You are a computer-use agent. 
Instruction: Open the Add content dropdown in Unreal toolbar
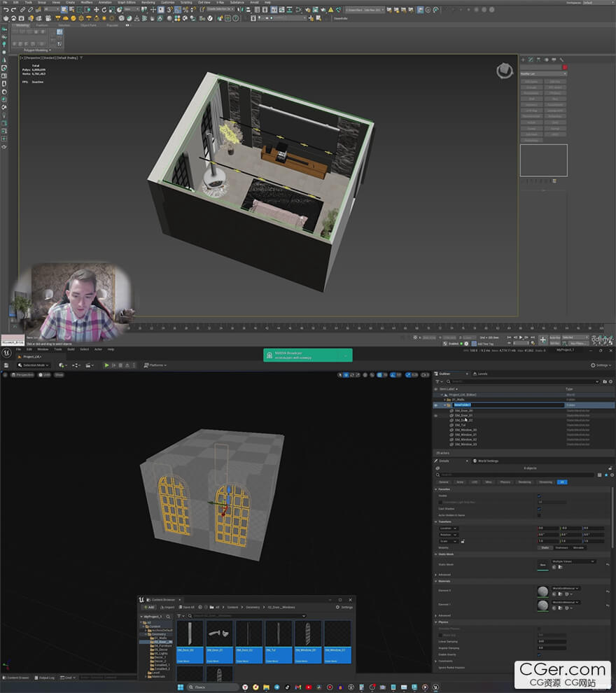click(63, 365)
